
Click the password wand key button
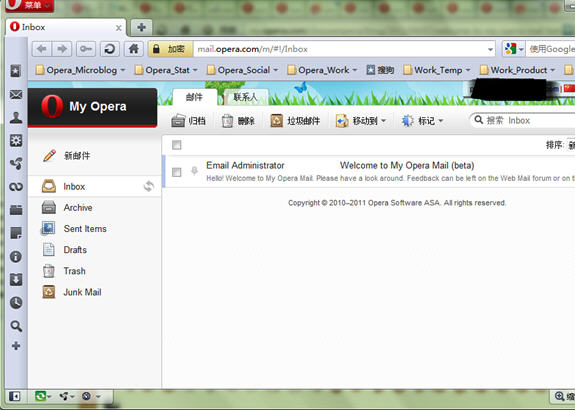[86, 49]
